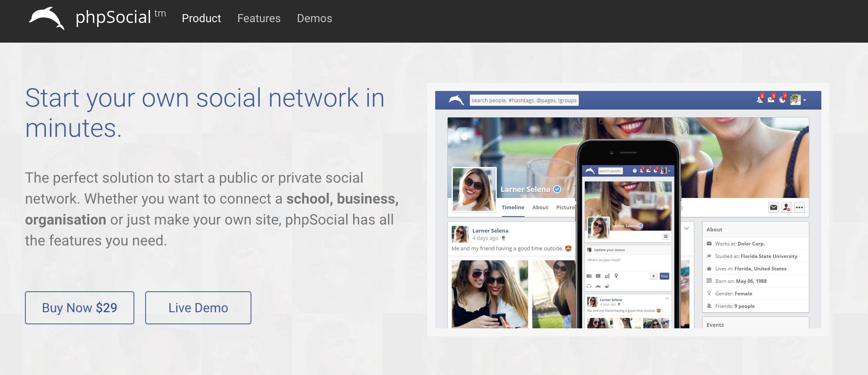Click the search people, hashtags field

(x=524, y=100)
